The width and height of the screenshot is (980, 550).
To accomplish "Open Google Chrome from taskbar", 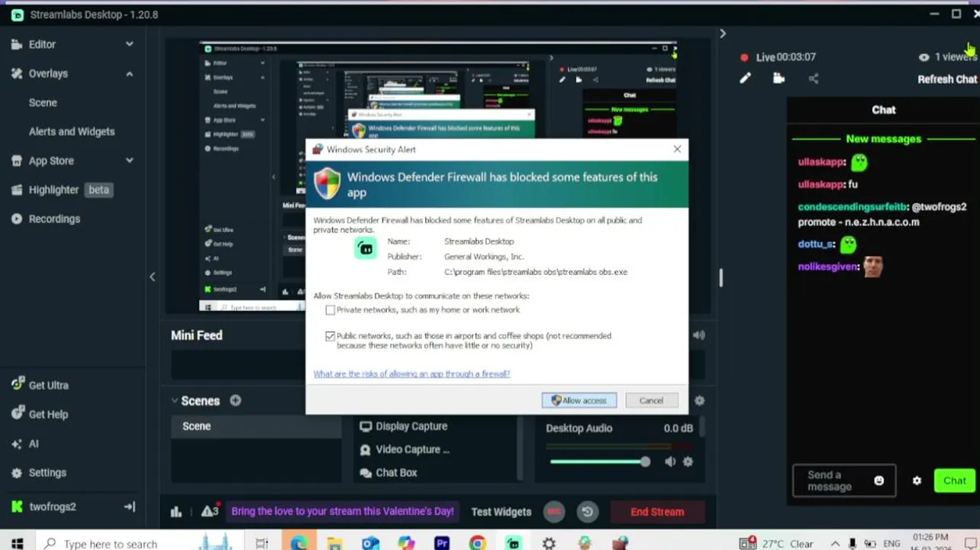I will [478, 543].
